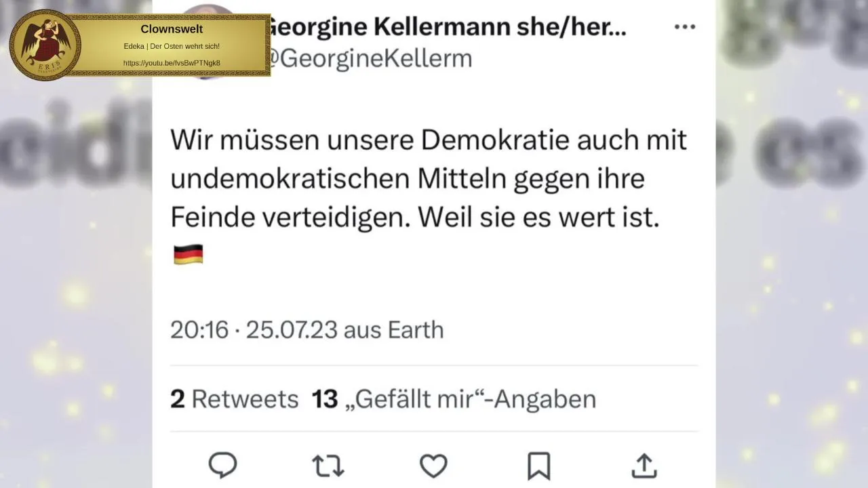Show the 13 "Gefällt mir"-Angaben list
Screen dimensions: 868x488
tap(454, 399)
